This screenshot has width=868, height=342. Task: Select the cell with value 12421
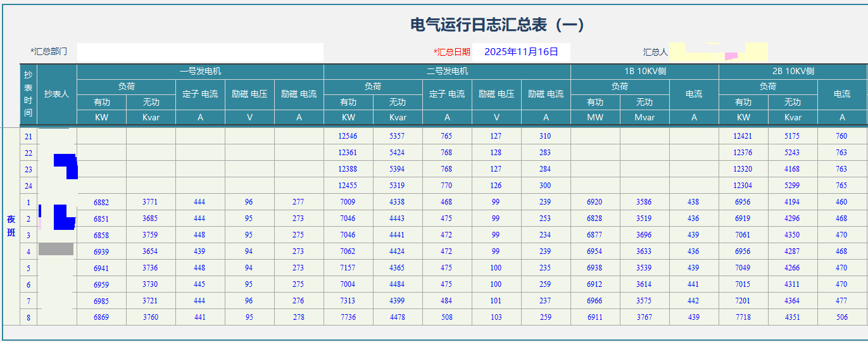[x=743, y=136]
